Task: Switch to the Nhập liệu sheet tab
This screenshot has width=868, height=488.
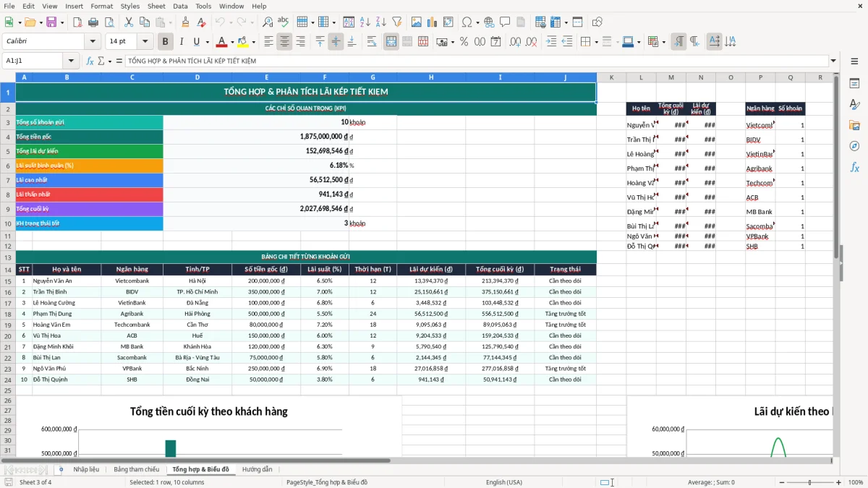Action: pos(86,470)
